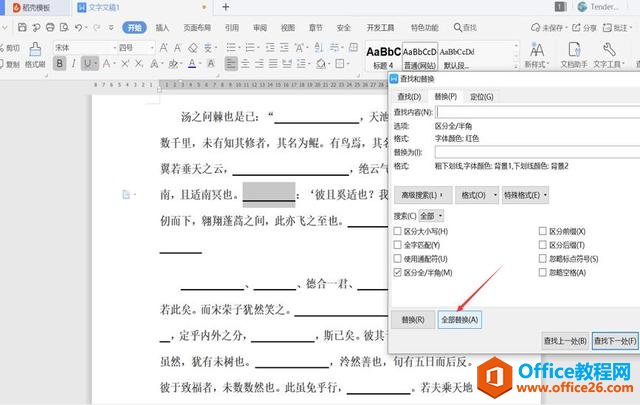Switch to the Page Layout ribbon tab
This screenshot has width=640, height=405.
pos(197,28)
